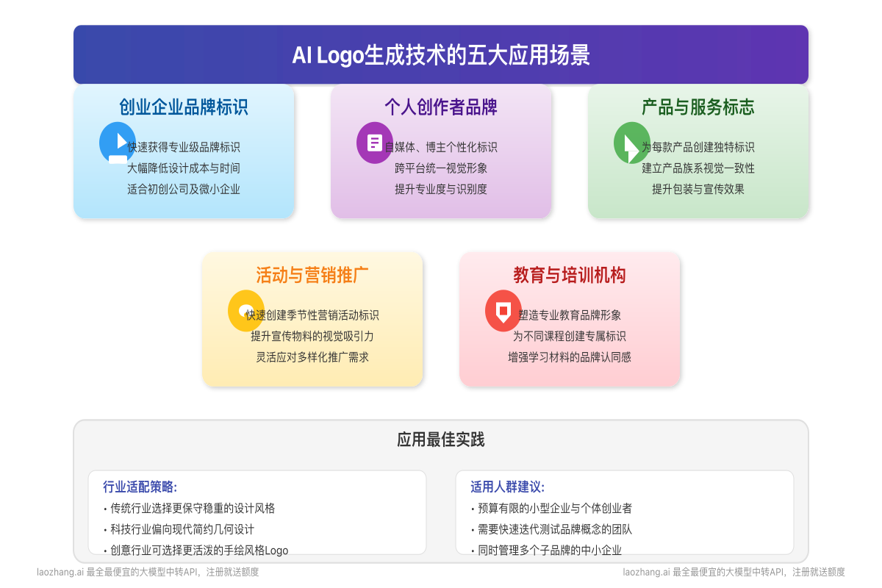The image size is (882, 588).
Task: Click bullet 同时管理多个子品牌的中小企业
Action: point(546,551)
